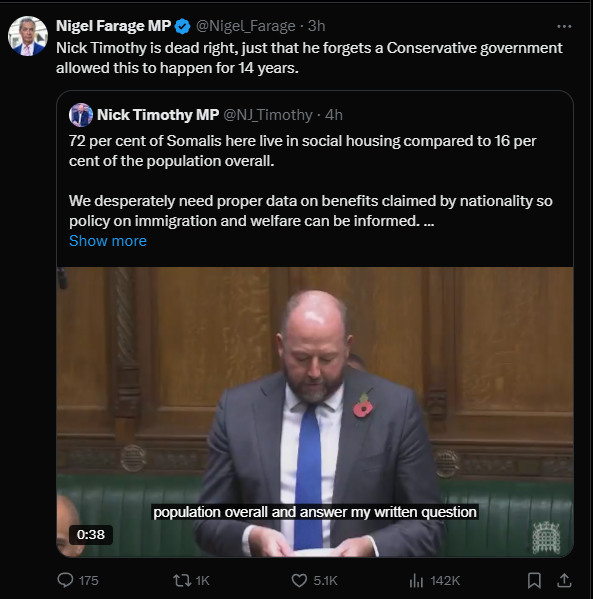Click the 0:38 video duration badge
Viewport: 593px width, 599px height.
(91, 534)
